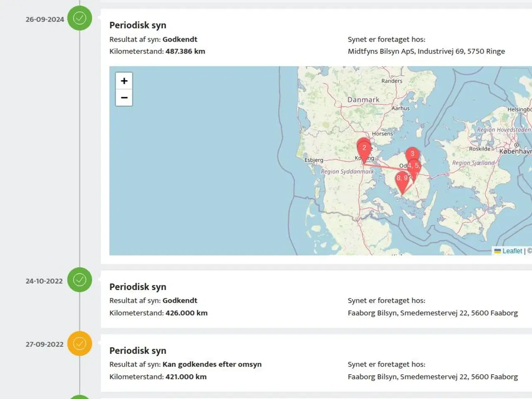Zoom out of the map with minus button

click(124, 98)
